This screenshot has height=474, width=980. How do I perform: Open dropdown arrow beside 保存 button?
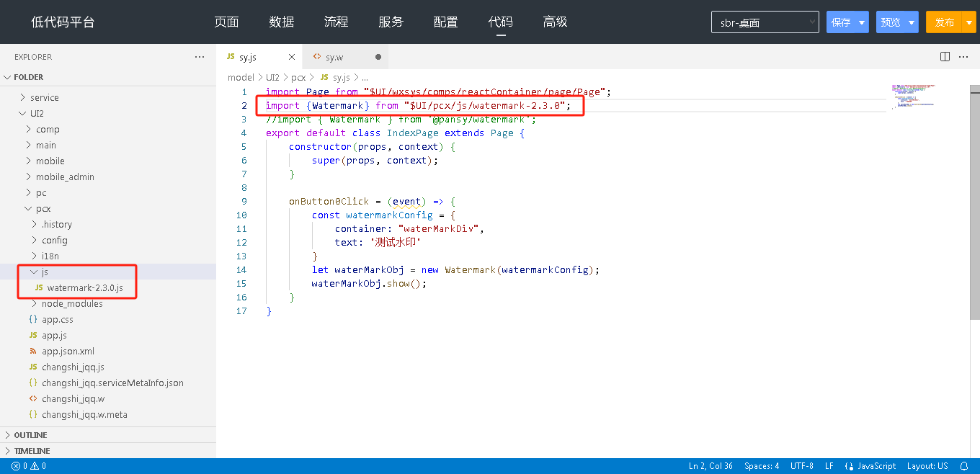[x=862, y=22]
